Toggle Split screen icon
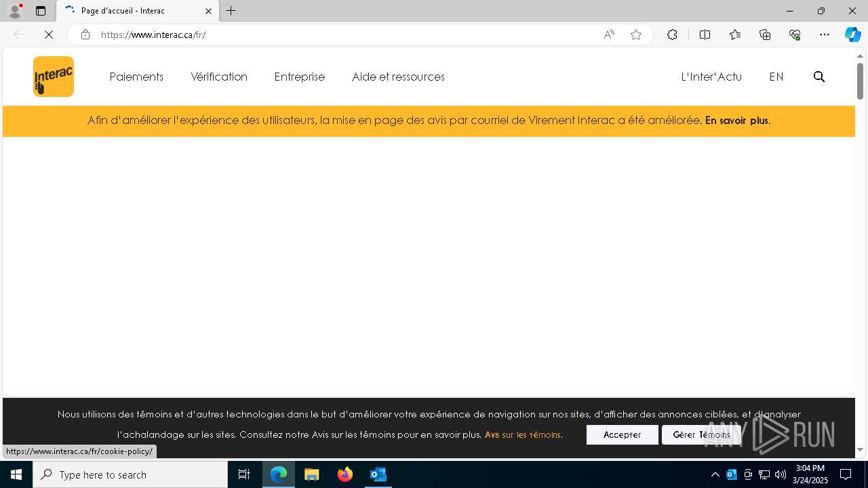This screenshot has height=488, width=868. click(x=705, y=35)
